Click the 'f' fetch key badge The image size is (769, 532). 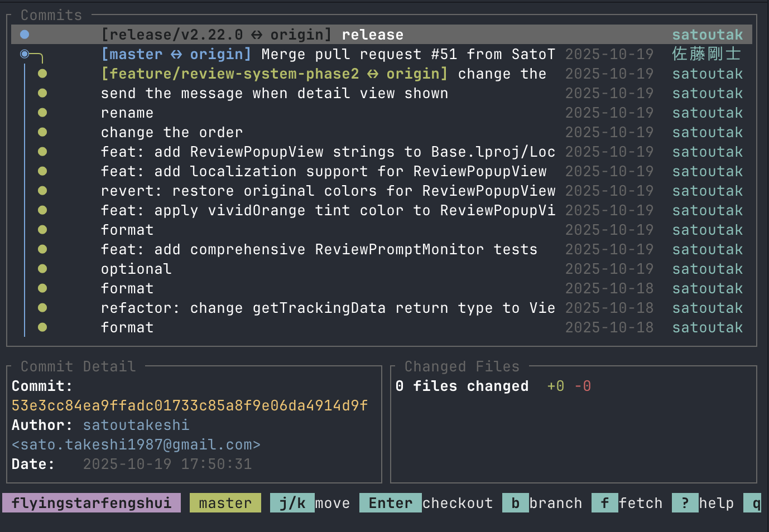pos(604,503)
